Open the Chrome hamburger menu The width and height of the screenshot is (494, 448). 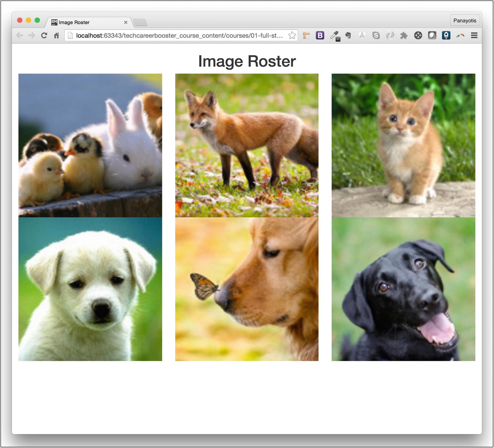click(474, 35)
